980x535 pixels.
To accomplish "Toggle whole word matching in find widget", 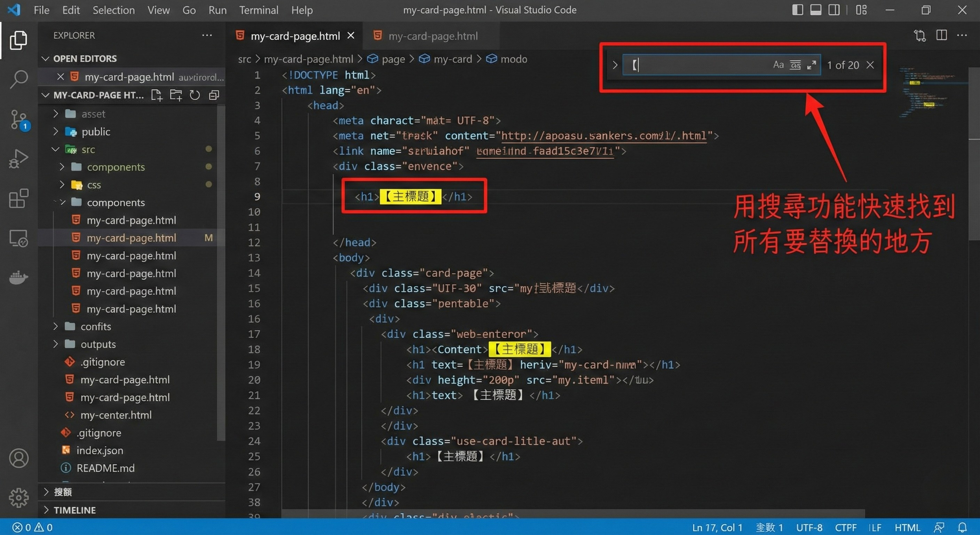I will 796,65.
